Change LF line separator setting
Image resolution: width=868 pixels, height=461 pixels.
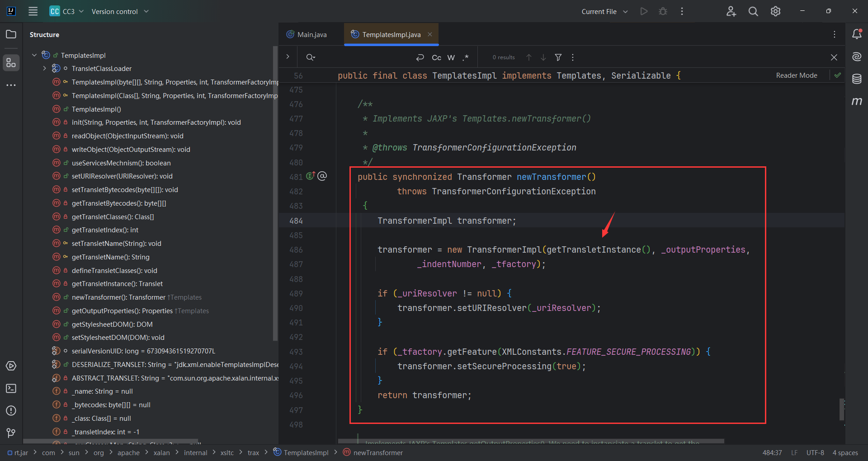point(794,452)
